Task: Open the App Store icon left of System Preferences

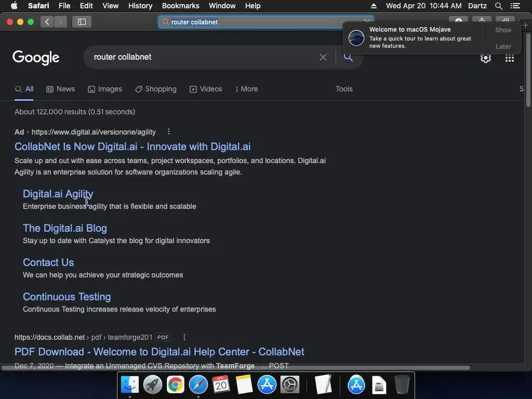Action: click(267, 385)
